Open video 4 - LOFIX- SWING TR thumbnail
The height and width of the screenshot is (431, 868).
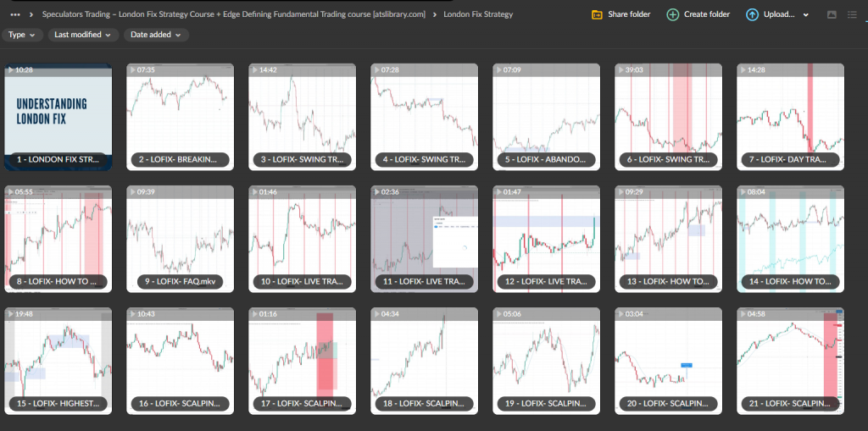point(424,117)
